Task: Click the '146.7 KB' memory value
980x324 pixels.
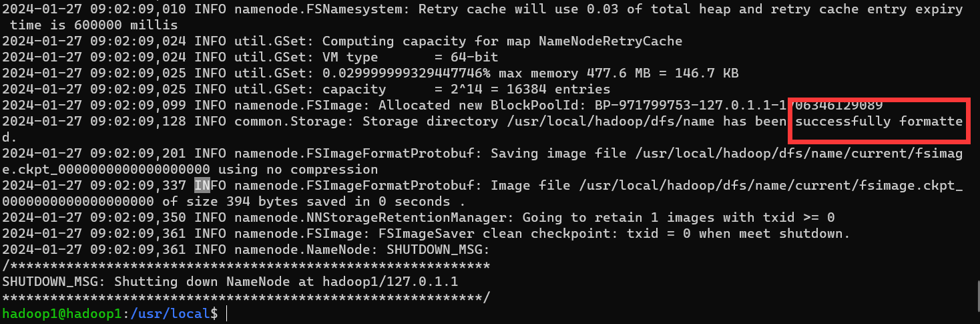Action: point(707,73)
